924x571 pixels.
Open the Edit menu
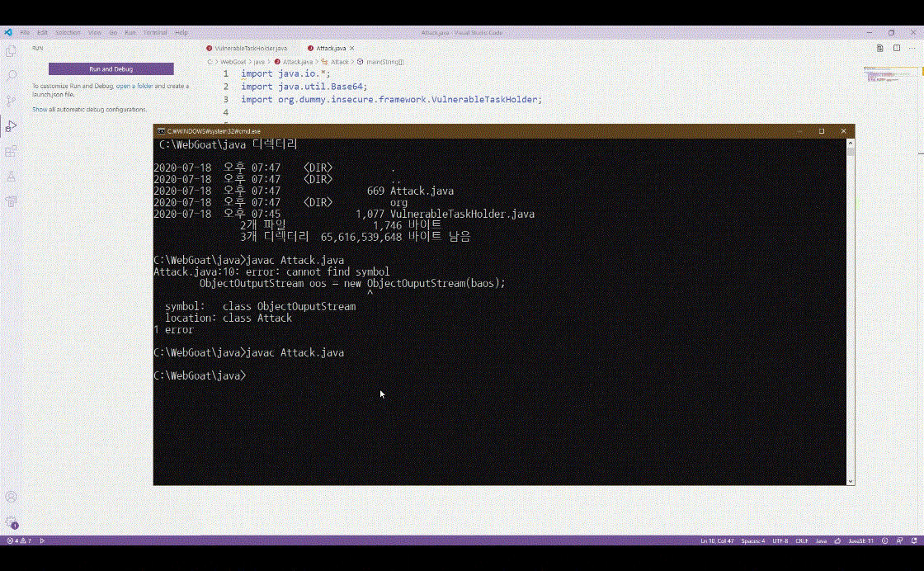(x=42, y=32)
